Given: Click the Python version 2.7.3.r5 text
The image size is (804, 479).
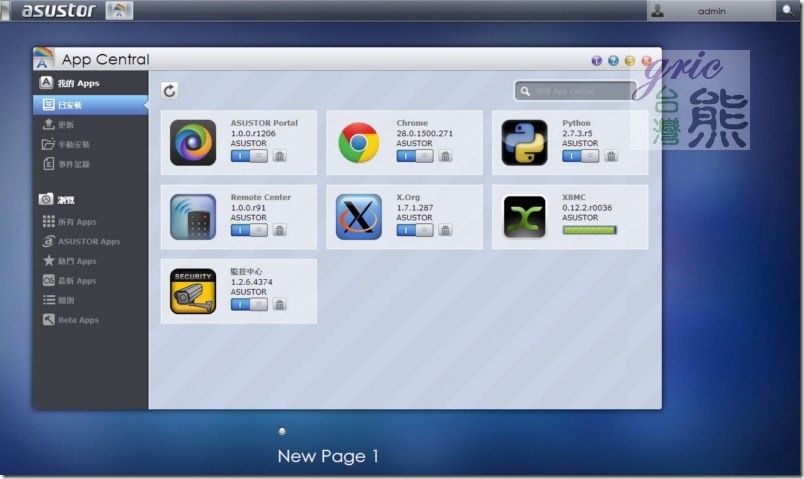Looking at the screenshot, I should tap(577, 133).
